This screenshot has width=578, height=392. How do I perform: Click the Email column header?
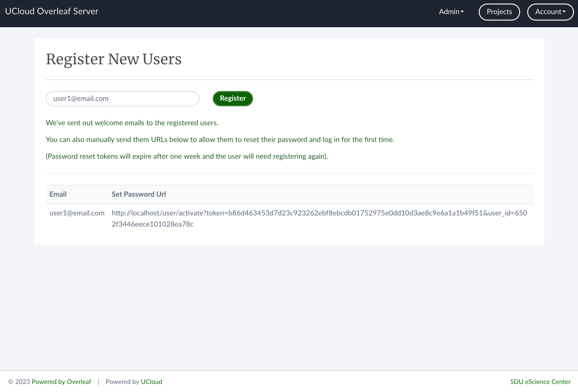pyautogui.click(x=58, y=194)
